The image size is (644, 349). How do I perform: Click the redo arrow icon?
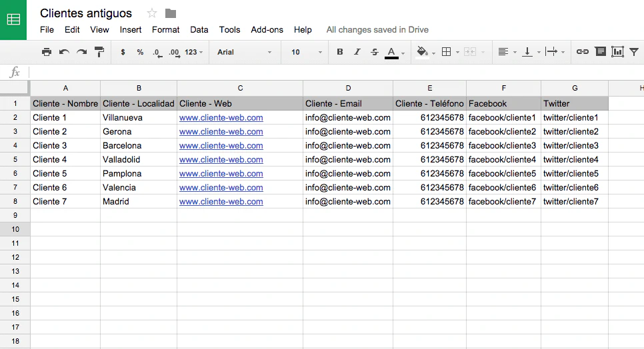click(81, 52)
